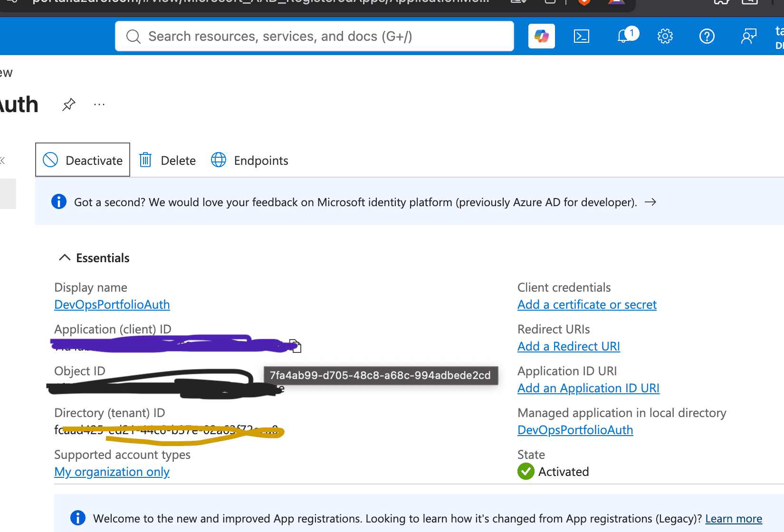This screenshot has width=784, height=532.
Task: Launch Cloud Shell terminal icon
Action: pyautogui.click(x=582, y=36)
